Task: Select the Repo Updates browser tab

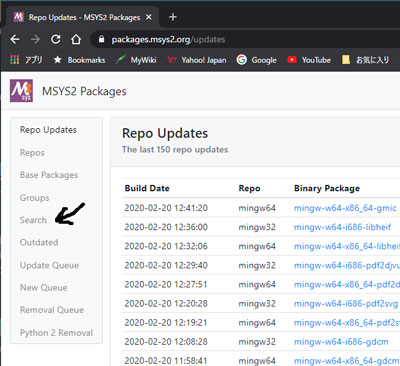Action: pos(82,17)
